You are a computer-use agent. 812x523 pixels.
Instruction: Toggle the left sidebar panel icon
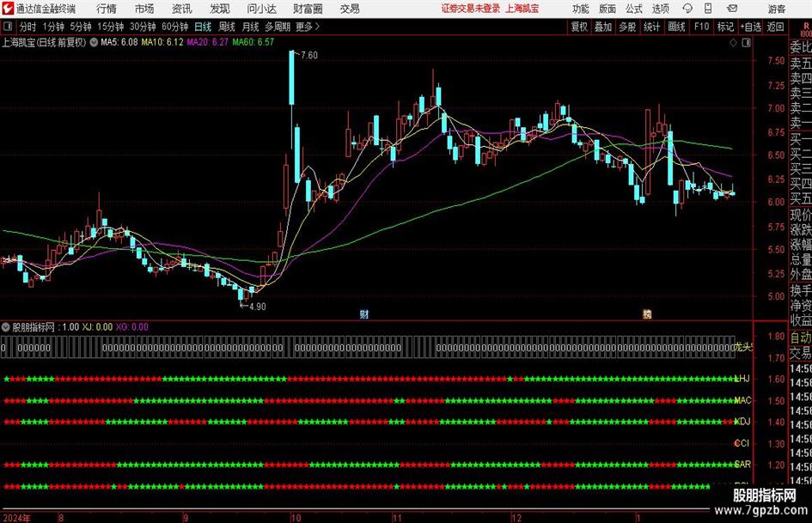[8, 27]
